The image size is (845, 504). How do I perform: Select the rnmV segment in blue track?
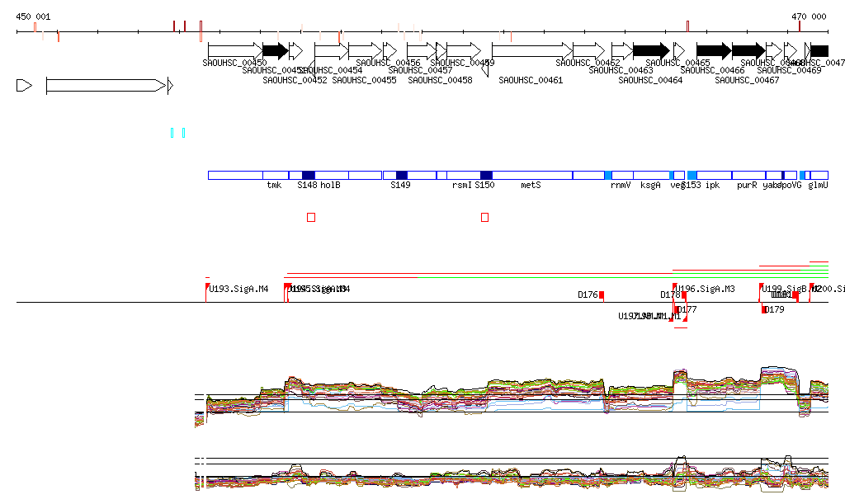(622, 176)
